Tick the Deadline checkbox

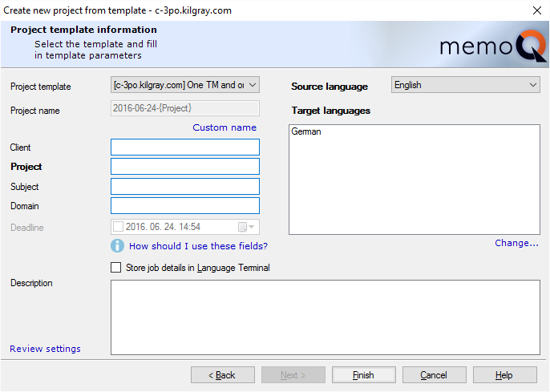(118, 227)
